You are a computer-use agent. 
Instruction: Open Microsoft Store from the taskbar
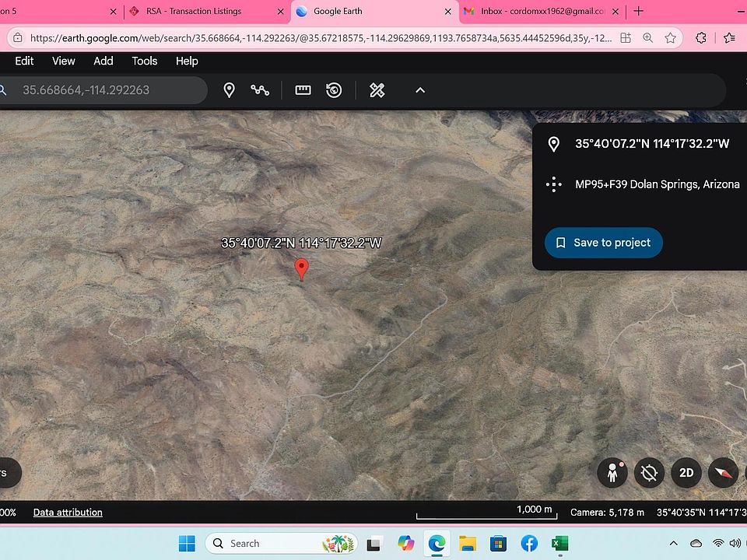pyautogui.click(x=498, y=544)
